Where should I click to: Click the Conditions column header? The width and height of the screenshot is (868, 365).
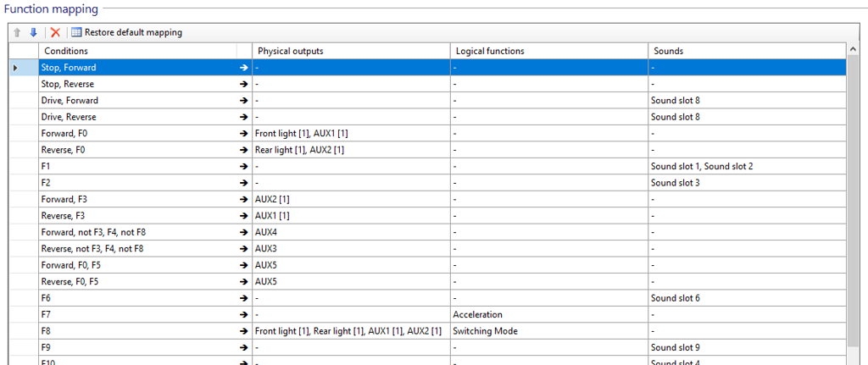coord(136,51)
